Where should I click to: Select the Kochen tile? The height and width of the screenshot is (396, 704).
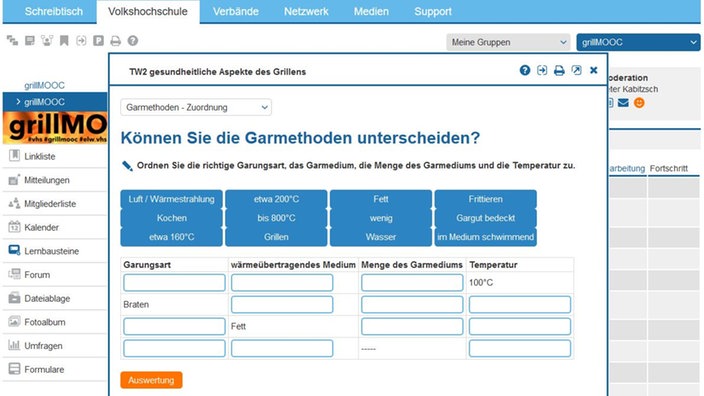point(172,218)
